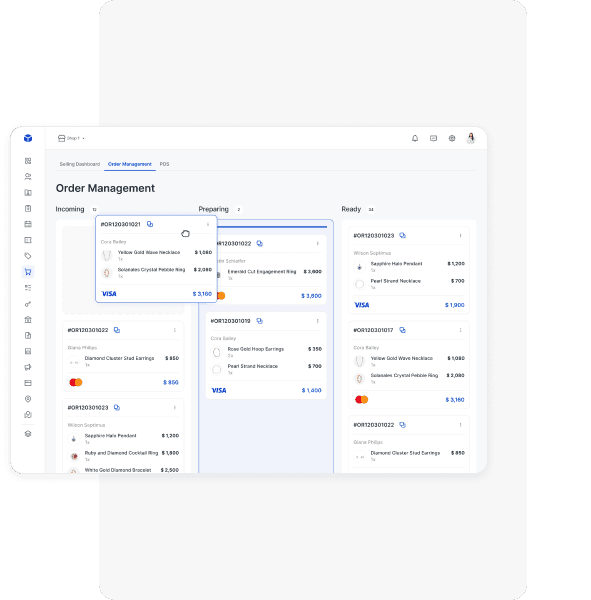Open the messages chat icon in header

433,138
